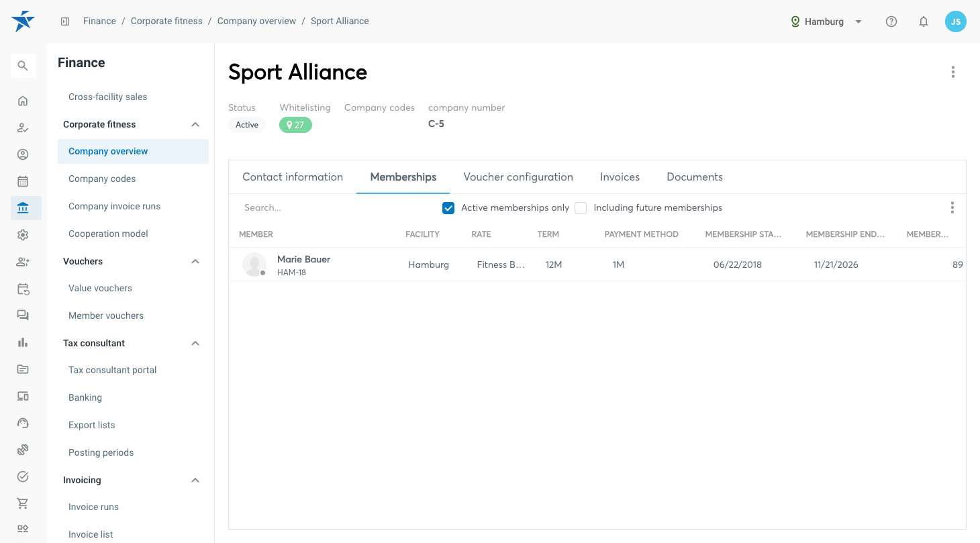Open the memberships table options menu
Viewport: 980px width, 543px height.
click(952, 207)
